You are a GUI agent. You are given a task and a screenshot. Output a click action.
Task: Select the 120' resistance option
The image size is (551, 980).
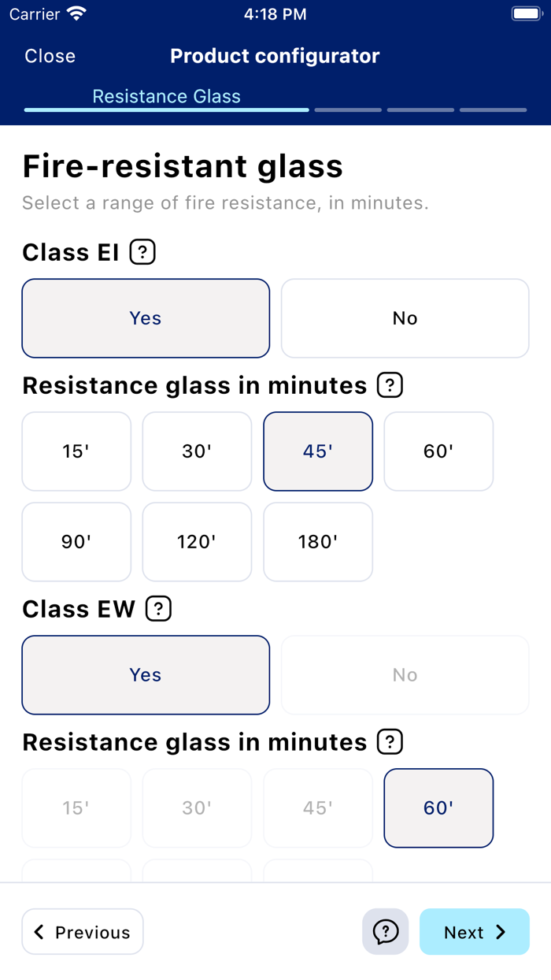197,542
